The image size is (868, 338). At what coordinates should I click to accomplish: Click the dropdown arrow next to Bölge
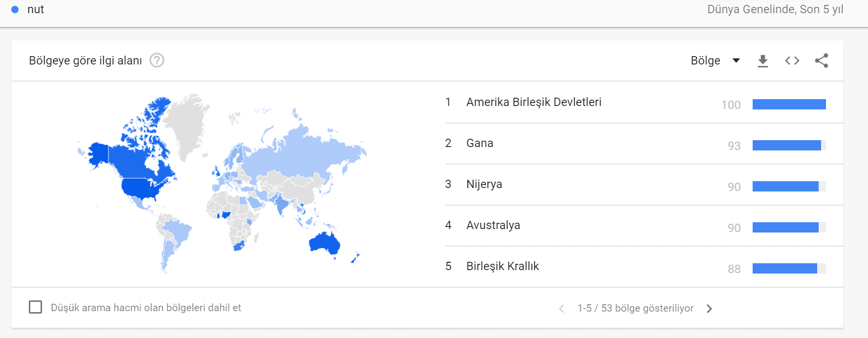736,60
